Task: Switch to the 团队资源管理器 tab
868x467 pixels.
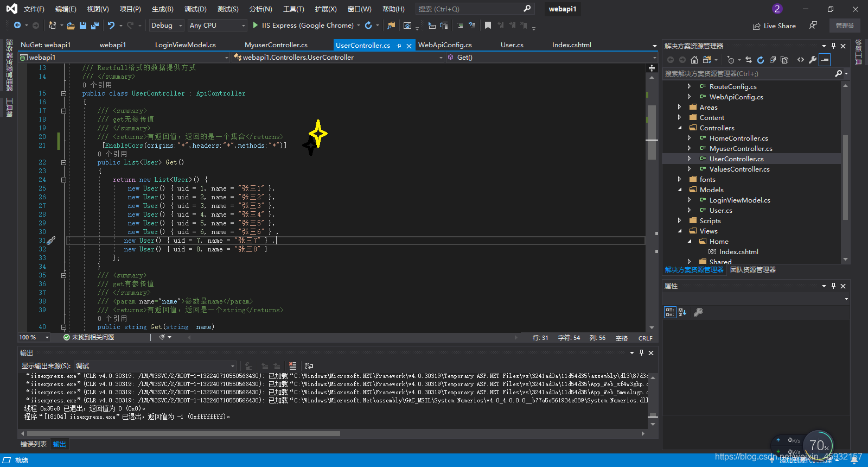Action: point(753,270)
